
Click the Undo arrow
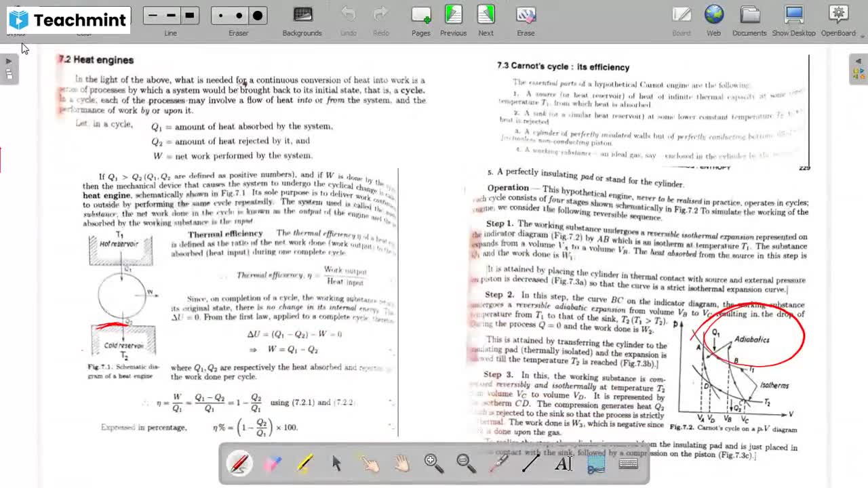(348, 21)
